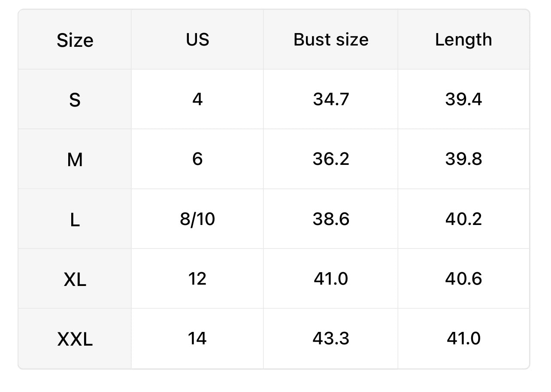
Task: Click the L size row label
Action: coord(75,220)
